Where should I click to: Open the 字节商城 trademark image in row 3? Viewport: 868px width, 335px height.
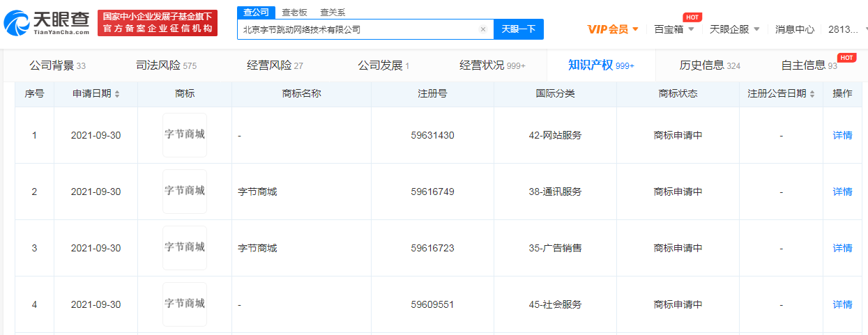tap(185, 248)
